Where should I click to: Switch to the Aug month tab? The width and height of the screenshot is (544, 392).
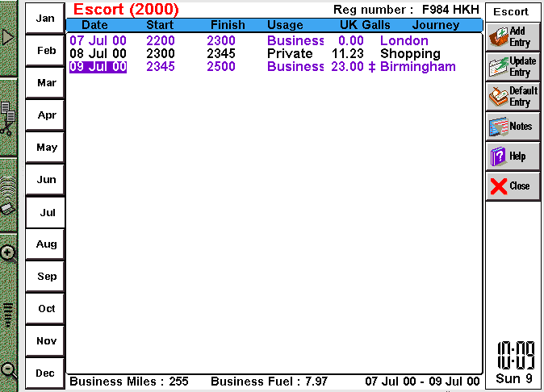pos(45,244)
